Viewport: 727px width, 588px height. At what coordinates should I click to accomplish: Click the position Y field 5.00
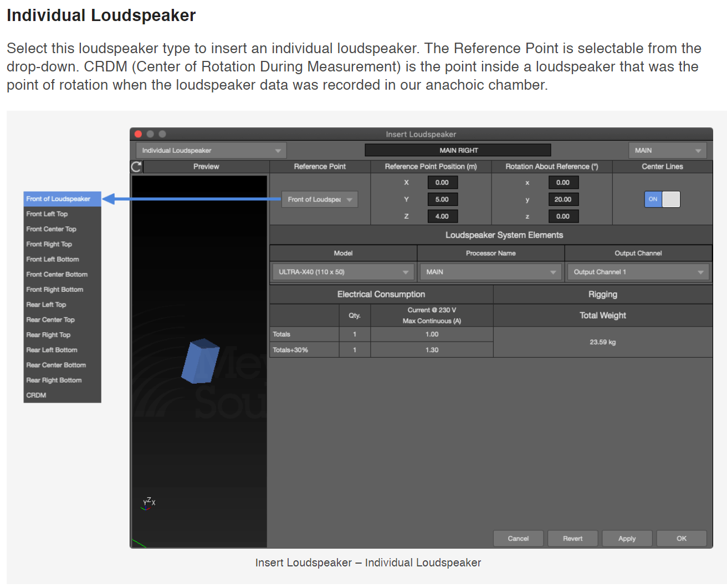click(442, 199)
